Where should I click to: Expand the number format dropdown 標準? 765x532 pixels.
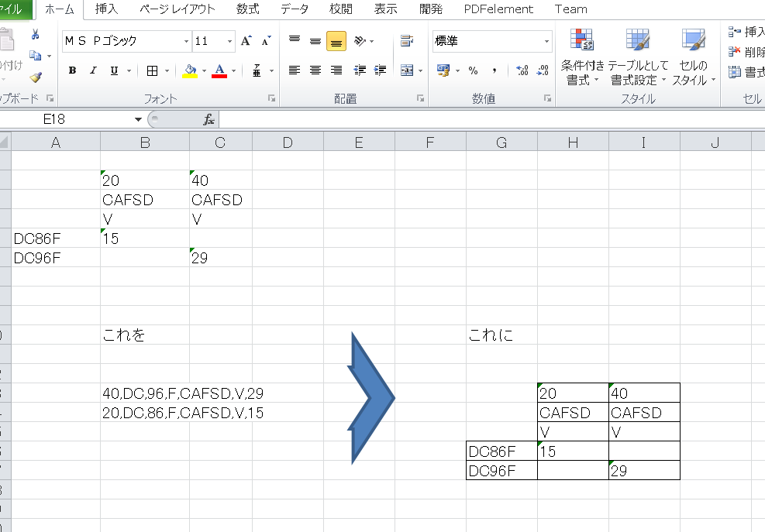[x=547, y=42]
